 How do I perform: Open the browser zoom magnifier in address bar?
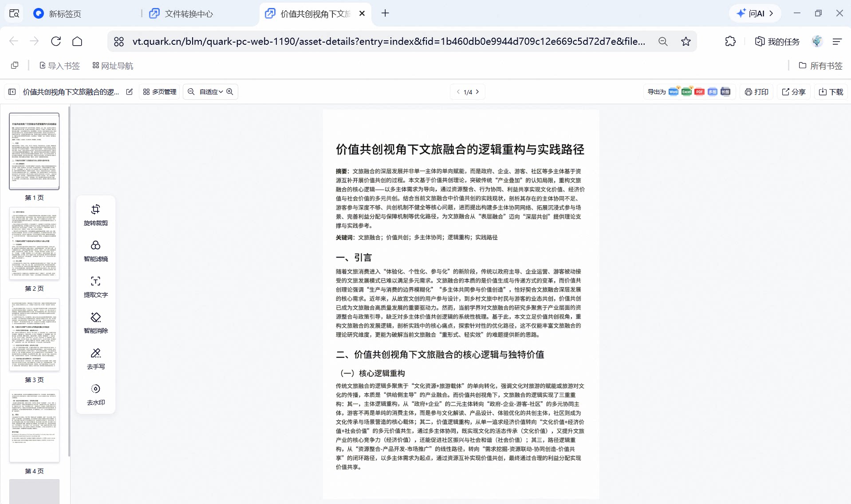coord(663,41)
